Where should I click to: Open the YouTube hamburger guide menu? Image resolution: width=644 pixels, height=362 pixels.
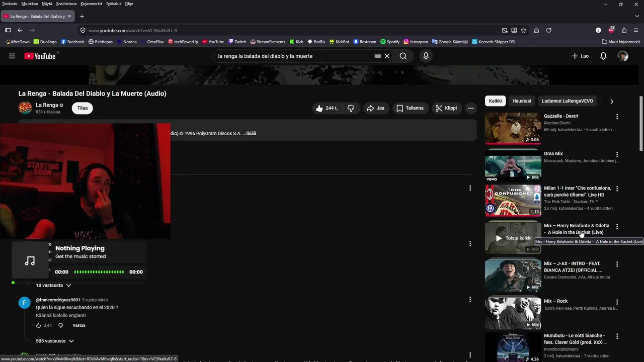pos(12,56)
